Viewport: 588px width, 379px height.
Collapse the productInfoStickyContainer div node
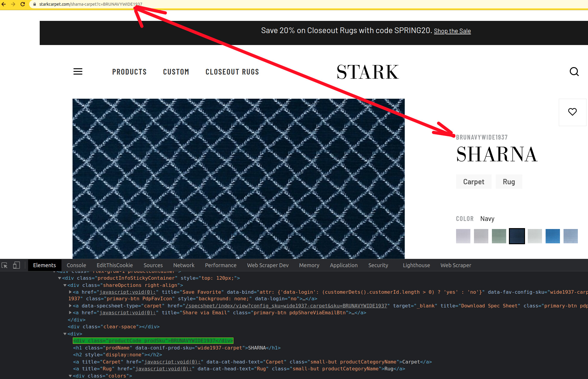click(x=59, y=278)
